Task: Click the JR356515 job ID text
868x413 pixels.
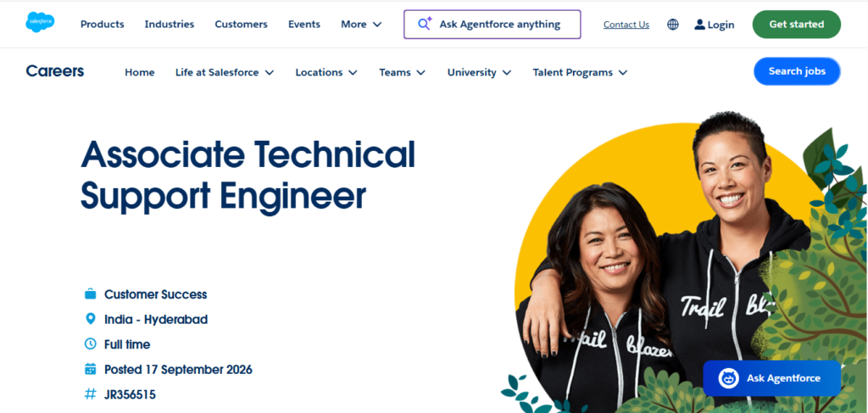Action: click(130, 394)
